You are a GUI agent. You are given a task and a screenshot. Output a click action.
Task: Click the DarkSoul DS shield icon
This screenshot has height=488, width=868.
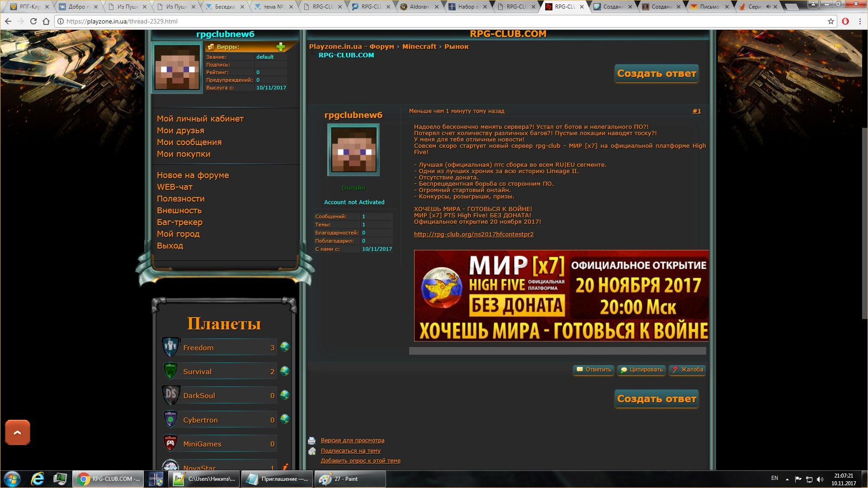point(171,395)
